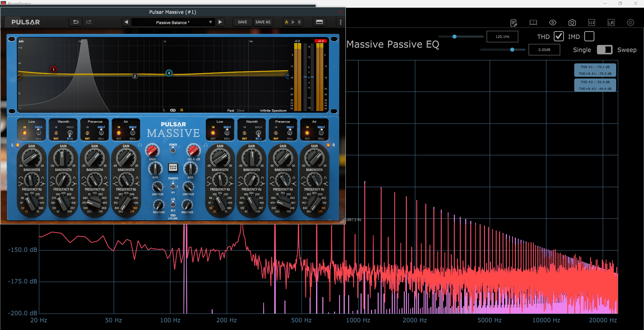Close the Pulsar Massive plugin window

click(340, 12)
